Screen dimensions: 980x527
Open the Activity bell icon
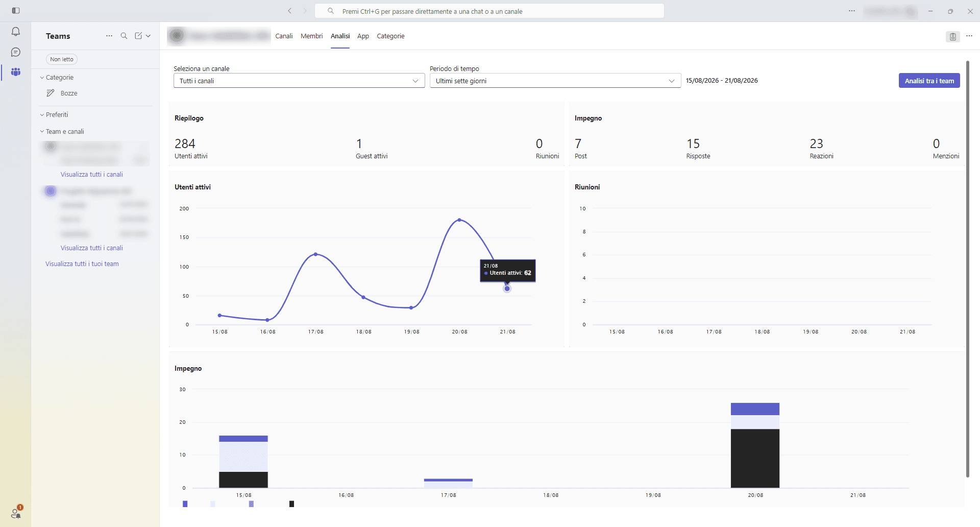(16, 32)
